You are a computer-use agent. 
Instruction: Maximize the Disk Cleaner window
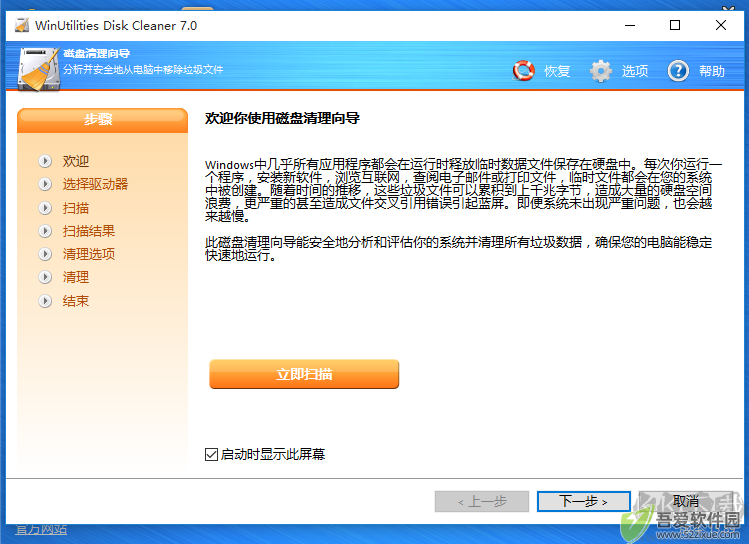[674, 25]
